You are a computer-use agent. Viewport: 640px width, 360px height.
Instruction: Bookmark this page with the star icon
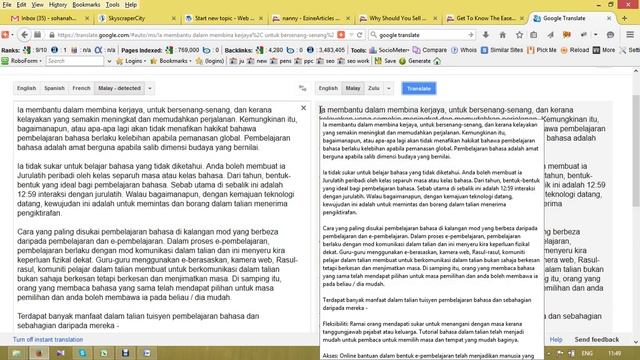519,35
